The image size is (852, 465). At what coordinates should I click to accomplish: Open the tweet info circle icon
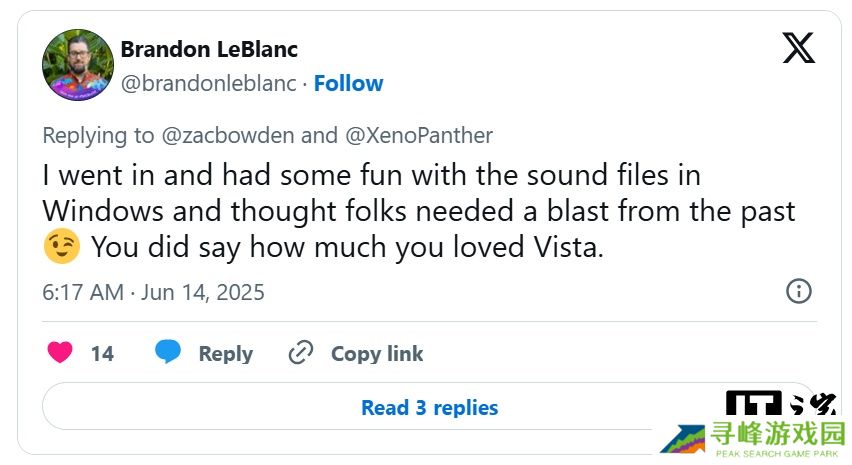(x=798, y=291)
